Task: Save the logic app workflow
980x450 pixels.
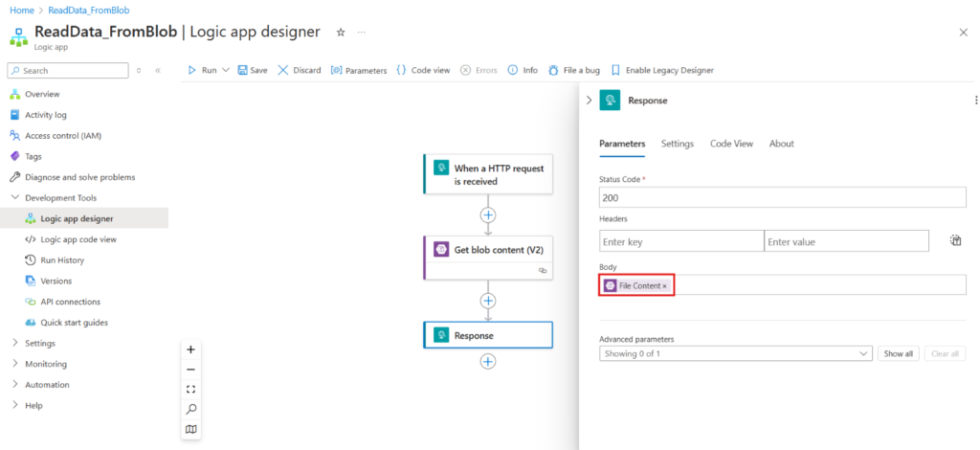Action: (x=253, y=71)
